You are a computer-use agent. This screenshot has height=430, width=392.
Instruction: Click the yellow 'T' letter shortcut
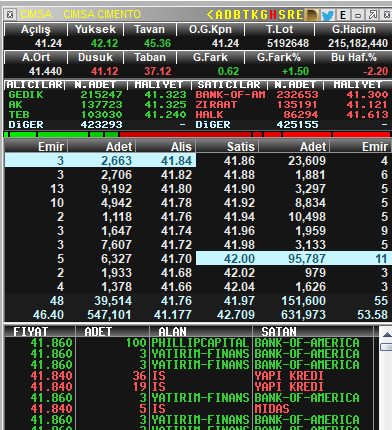246,15
